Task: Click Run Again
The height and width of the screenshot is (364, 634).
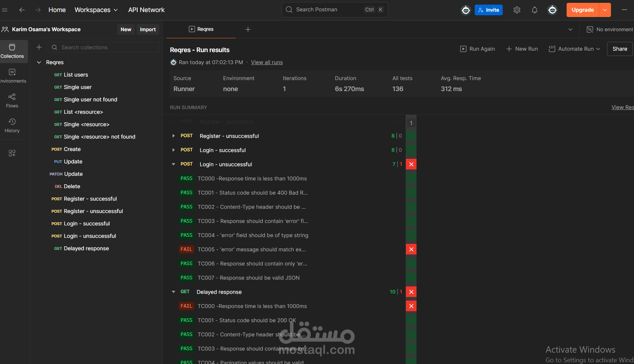Action: [x=478, y=49]
